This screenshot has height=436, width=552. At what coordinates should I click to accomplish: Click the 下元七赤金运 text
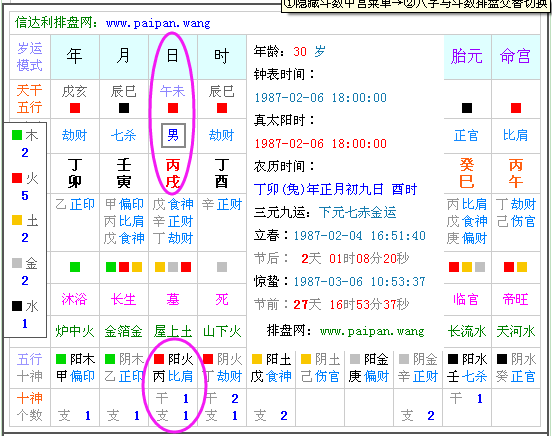[x=357, y=212]
